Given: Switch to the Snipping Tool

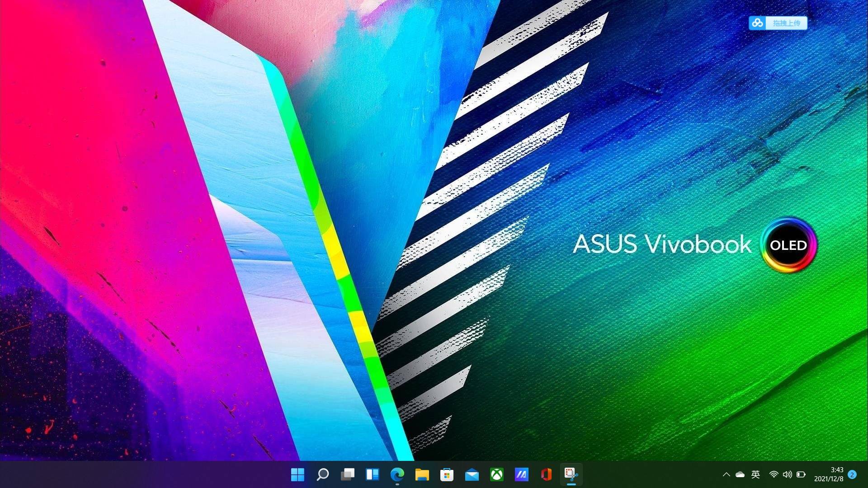Looking at the screenshot, I should pyautogui.click(x=571, y=474).
